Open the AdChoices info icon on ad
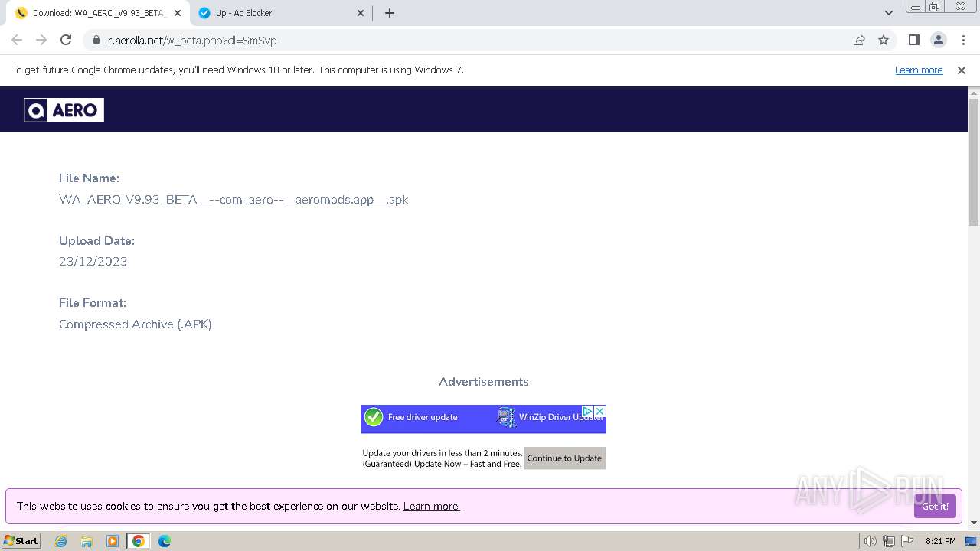Viewport: 980px width, 551px height. [x=588, y=411]
